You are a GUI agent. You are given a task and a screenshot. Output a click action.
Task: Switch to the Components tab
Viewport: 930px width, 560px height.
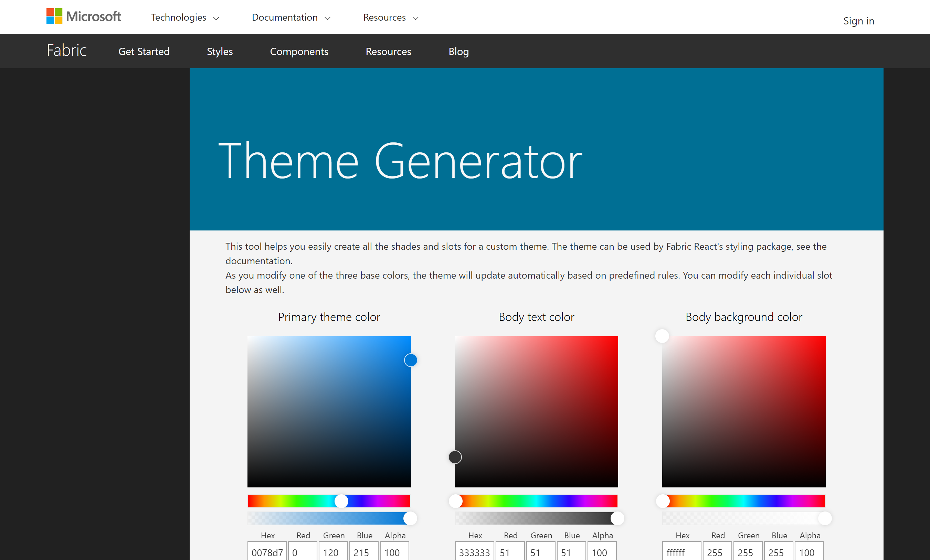pos(299,51)
